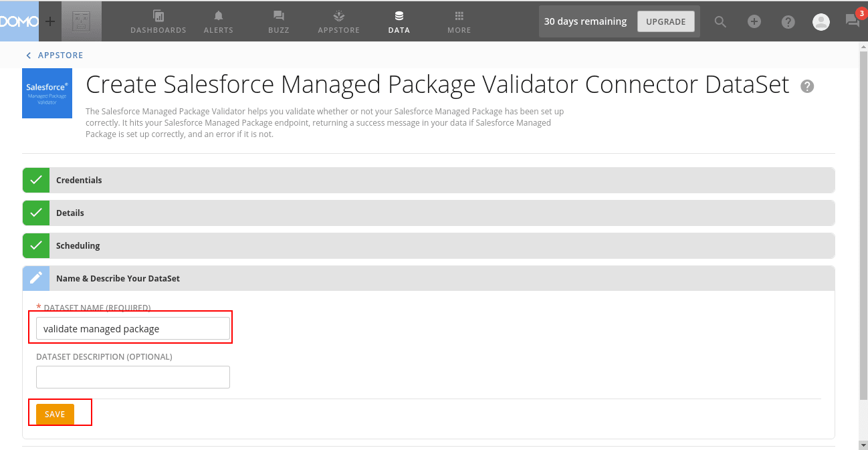Image resolution: width=868 pixels, height=450 pixels.
Task: Click the search magnifier icon
Action: click(720, 21)
